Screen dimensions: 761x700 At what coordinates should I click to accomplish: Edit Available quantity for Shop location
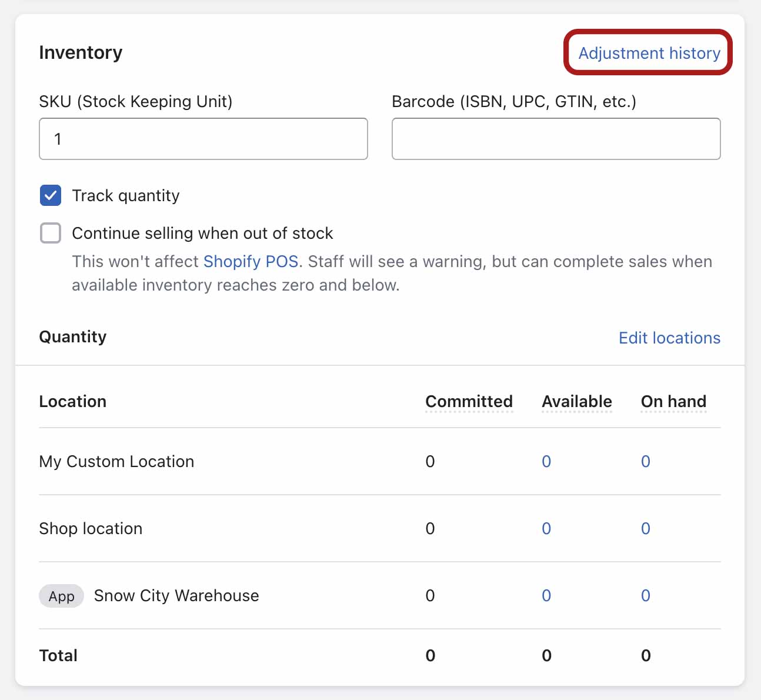546,528
